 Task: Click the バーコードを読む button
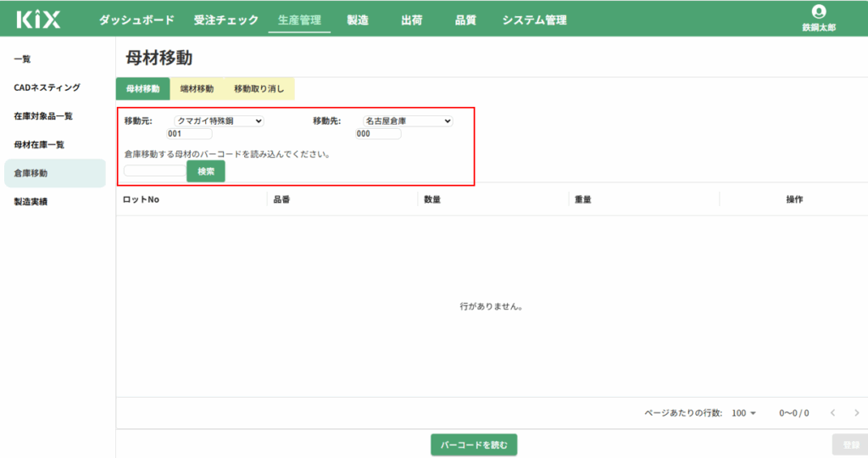click(474, 445)
